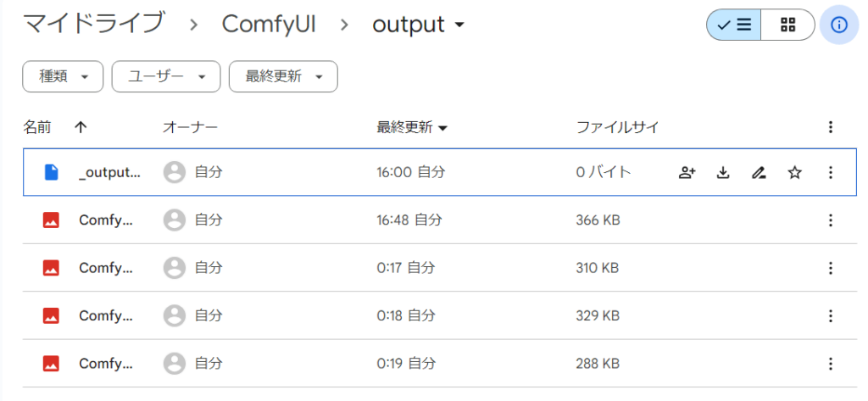Image resolution: width=868 pixels, height=401 pixels.
Task: Switch to grid layout view
Action: click(x=788, y=25)
